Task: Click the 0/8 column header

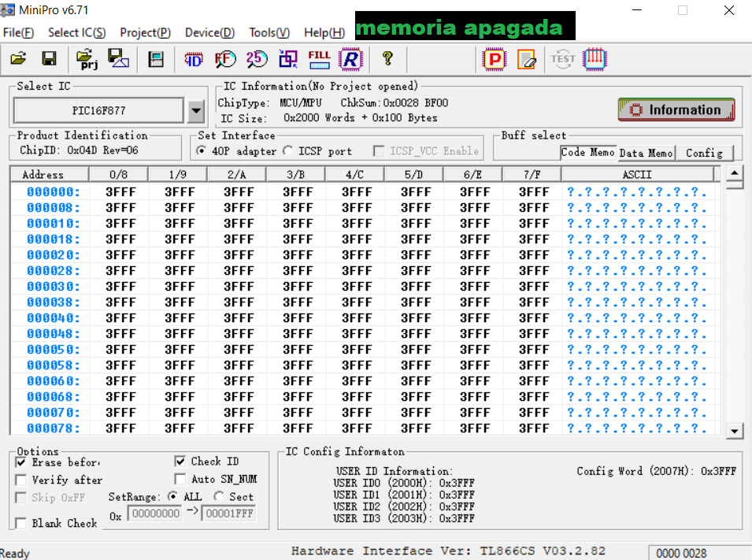Action: click(x=118, y=174)
